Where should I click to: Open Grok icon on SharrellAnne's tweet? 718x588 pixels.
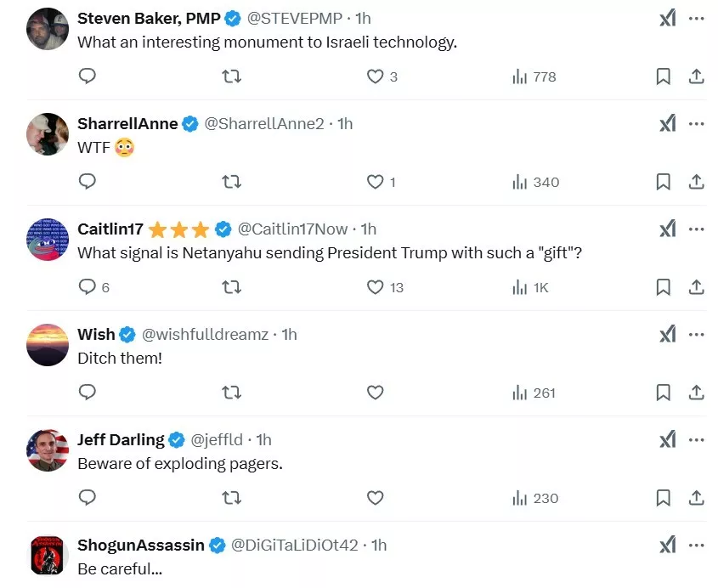click(668, 123)
